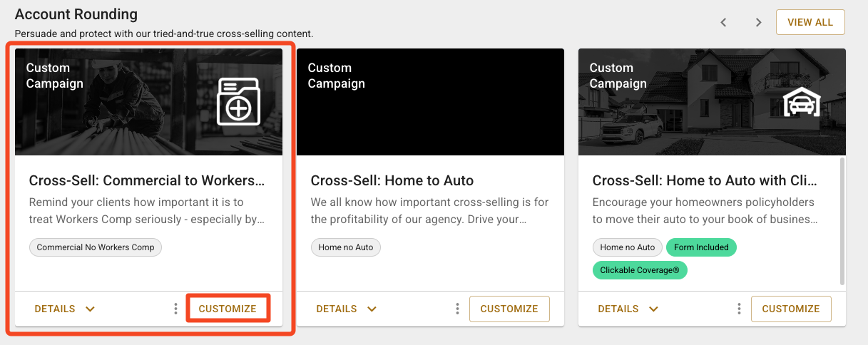
Task: Expand Details on Cross-Sell: Home to Auto card
Action: pos(347,309)
